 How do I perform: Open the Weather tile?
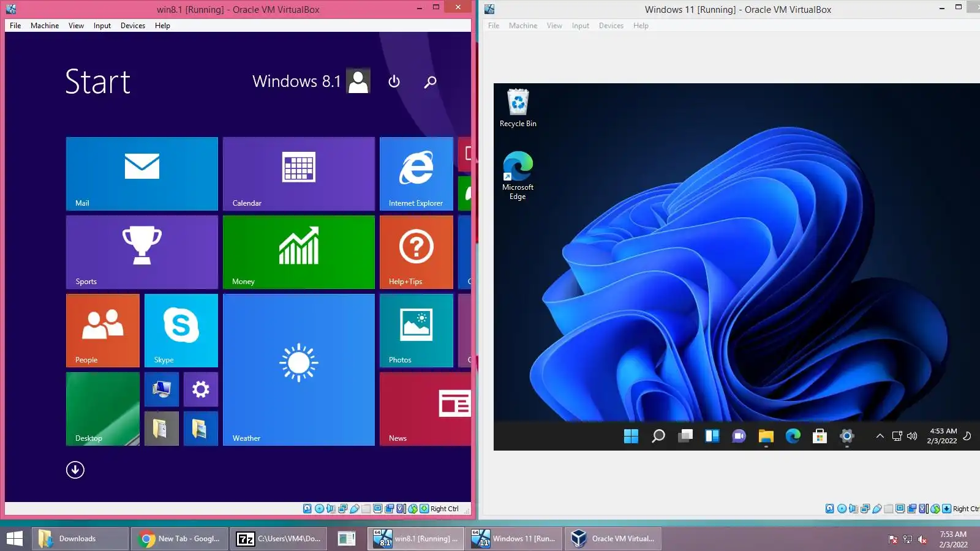point(299,370)
